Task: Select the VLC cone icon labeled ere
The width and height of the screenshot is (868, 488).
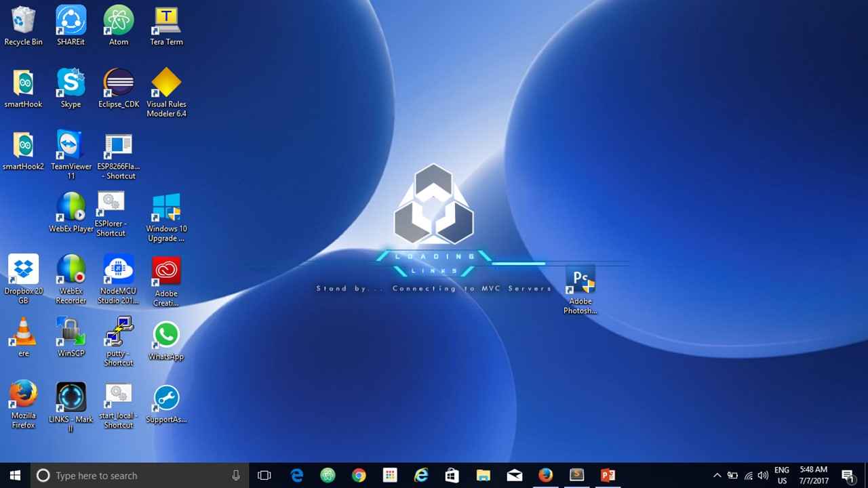Action: tap(23, 337)
